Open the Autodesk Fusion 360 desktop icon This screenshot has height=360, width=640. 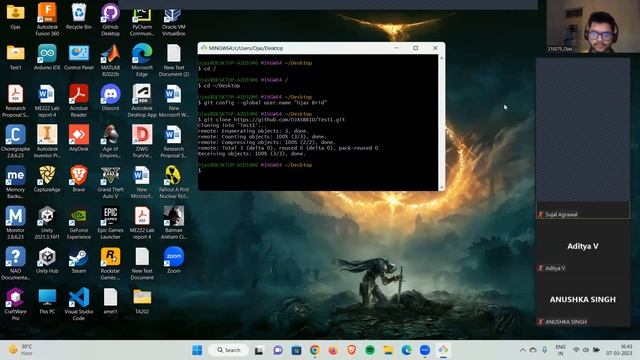(x=47, y=18)
